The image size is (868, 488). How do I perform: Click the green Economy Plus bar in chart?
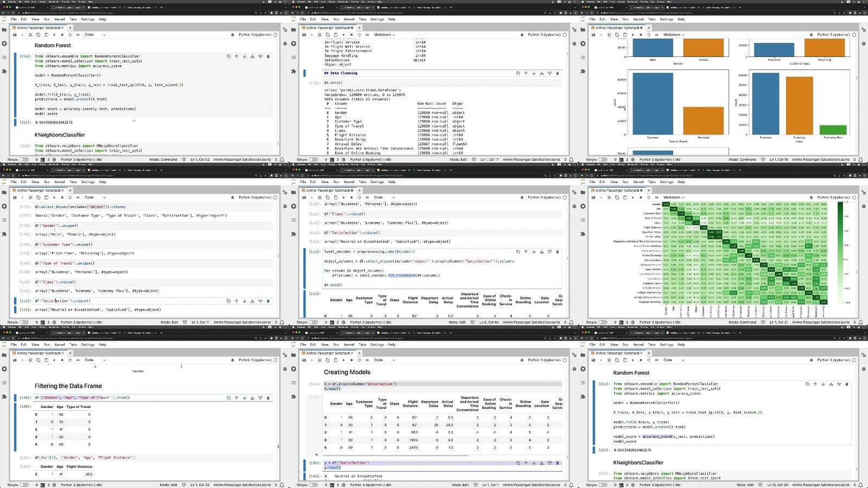pyautogui.click(x=833, y=130)
